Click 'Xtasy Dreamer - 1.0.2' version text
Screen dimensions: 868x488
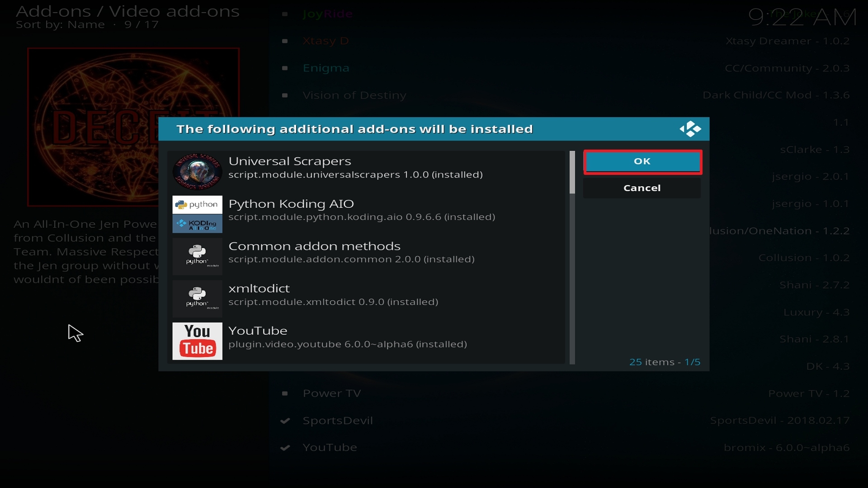pos(788,41)
